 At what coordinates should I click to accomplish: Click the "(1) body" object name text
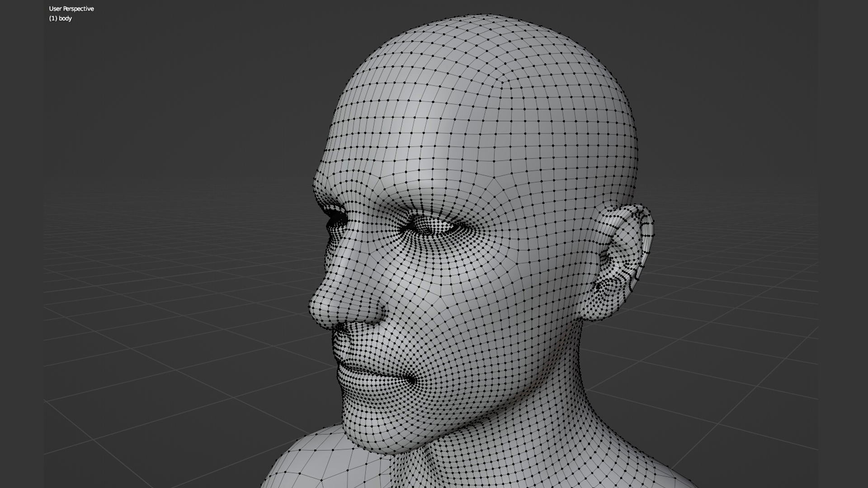click(61, 19)
